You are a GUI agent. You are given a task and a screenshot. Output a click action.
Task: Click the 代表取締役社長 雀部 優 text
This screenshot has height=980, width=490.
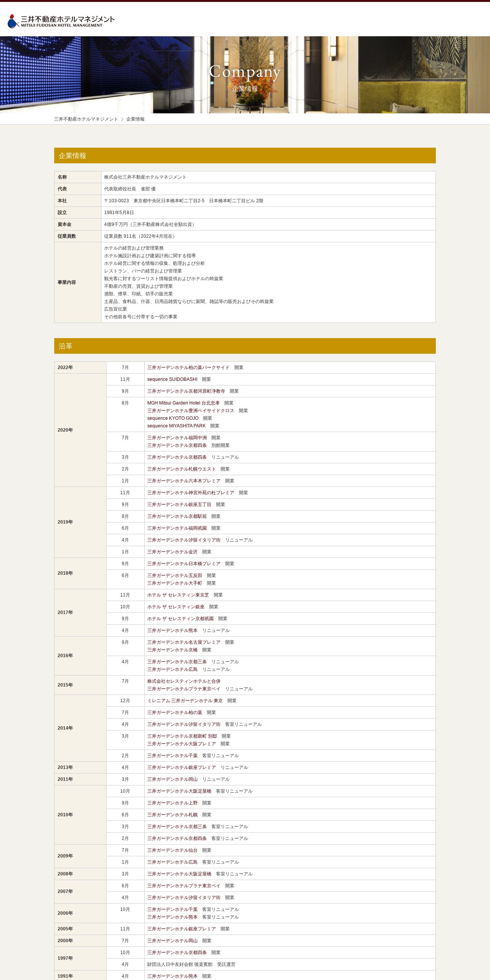130,189
